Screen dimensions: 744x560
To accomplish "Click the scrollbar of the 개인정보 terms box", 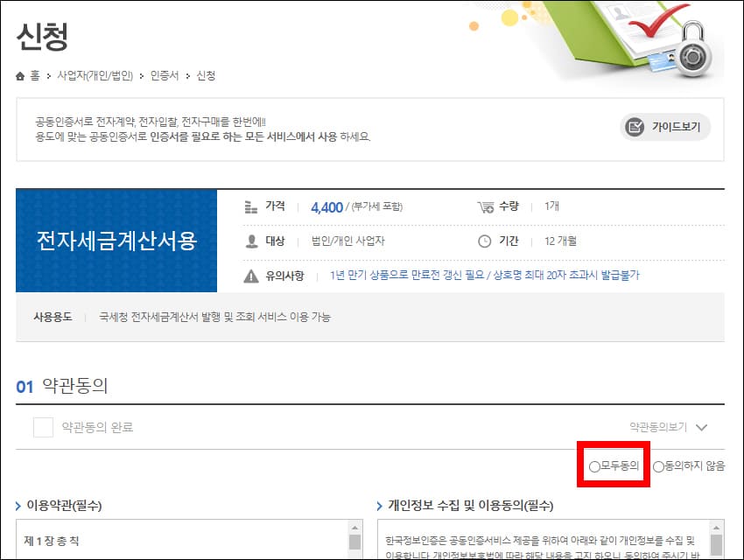I will coord(718,541).
